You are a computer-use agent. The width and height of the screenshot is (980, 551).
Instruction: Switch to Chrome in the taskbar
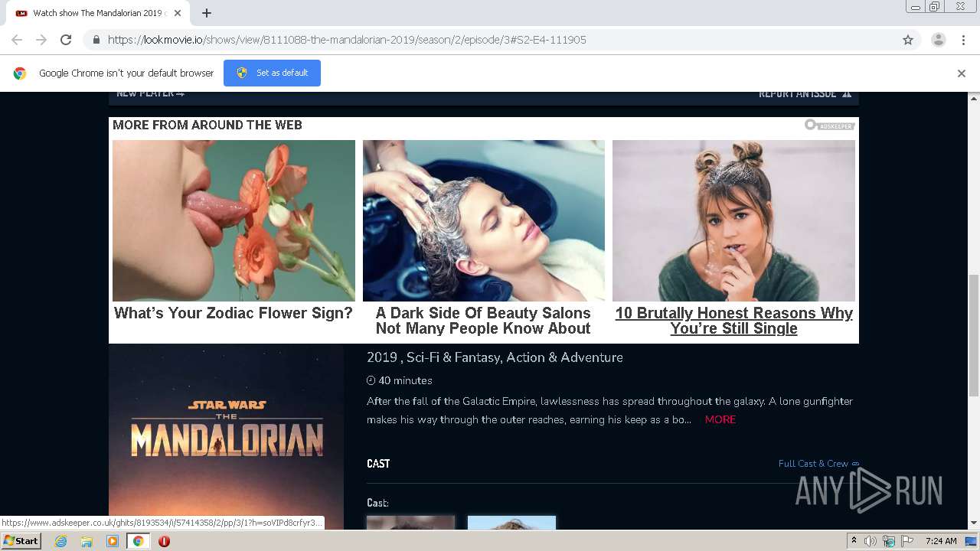[x=138, y=541]
